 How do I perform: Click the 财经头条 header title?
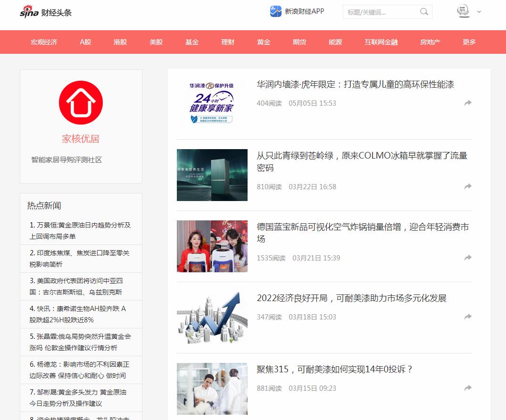(x=57, y=13)
